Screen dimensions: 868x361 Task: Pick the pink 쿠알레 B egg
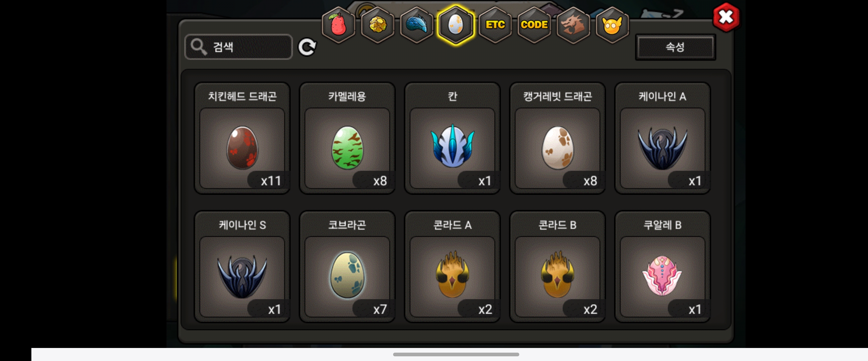click(x=662, y=267)
